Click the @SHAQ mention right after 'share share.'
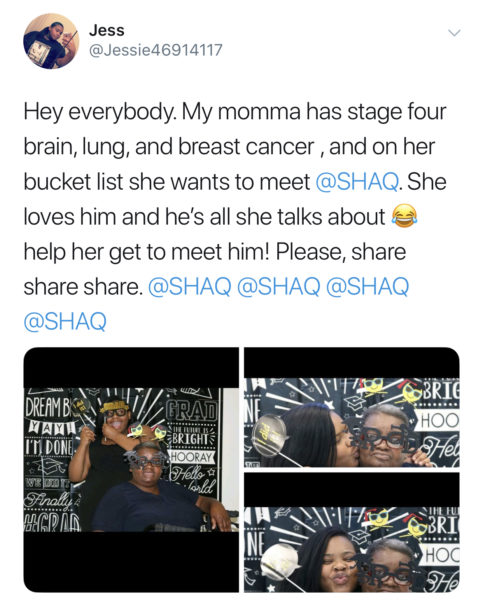Screen dimensions: 483x600 189,286
